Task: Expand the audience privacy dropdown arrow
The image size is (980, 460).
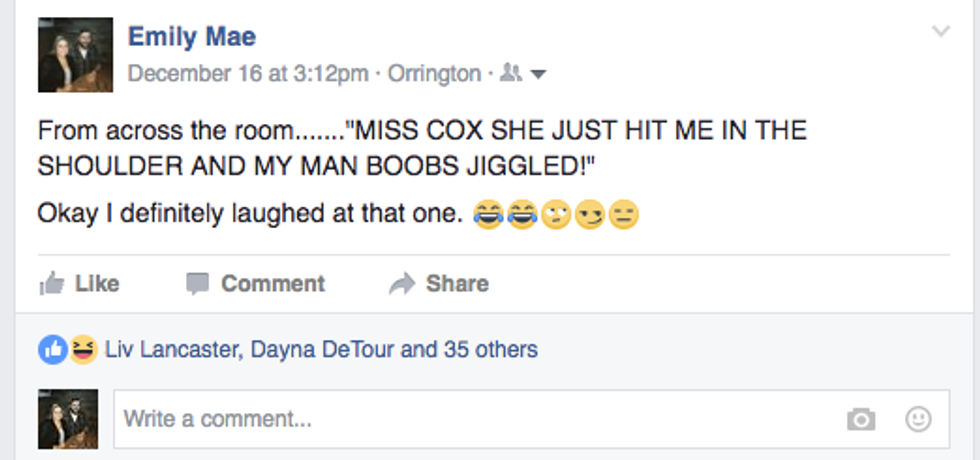Action: pos(538,74)
